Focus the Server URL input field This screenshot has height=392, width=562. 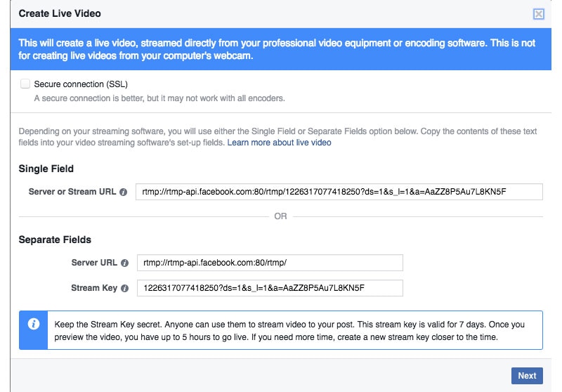[x=270, y=263]
